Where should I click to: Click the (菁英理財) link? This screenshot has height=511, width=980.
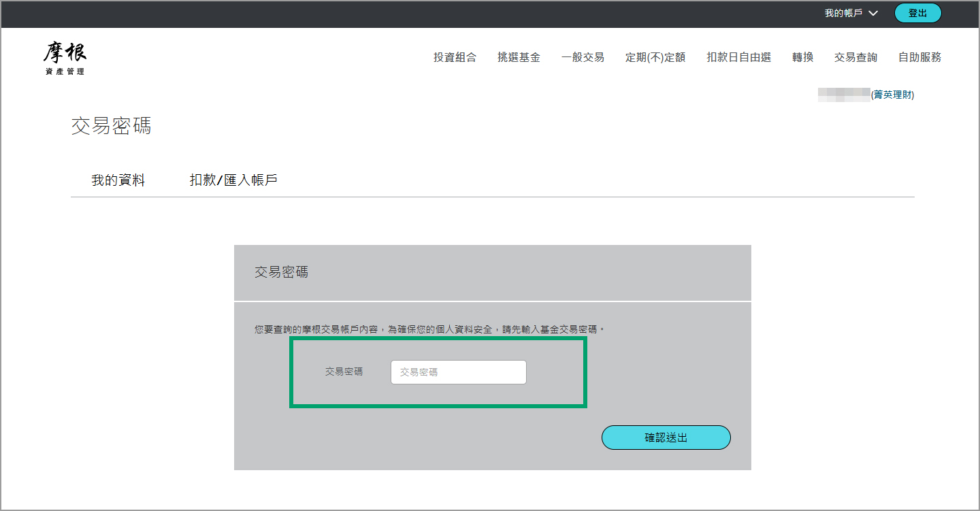pyautogui.click(x=893, y=95)
